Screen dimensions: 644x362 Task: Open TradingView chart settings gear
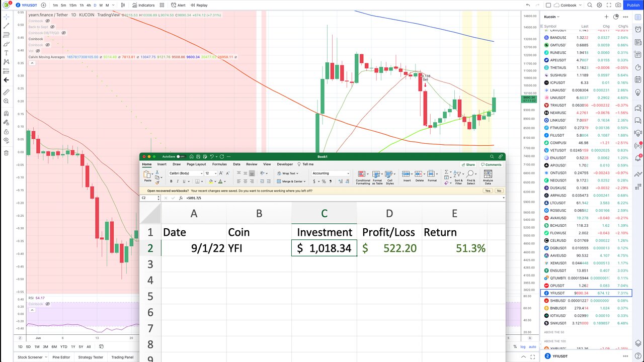coord(600,5)
